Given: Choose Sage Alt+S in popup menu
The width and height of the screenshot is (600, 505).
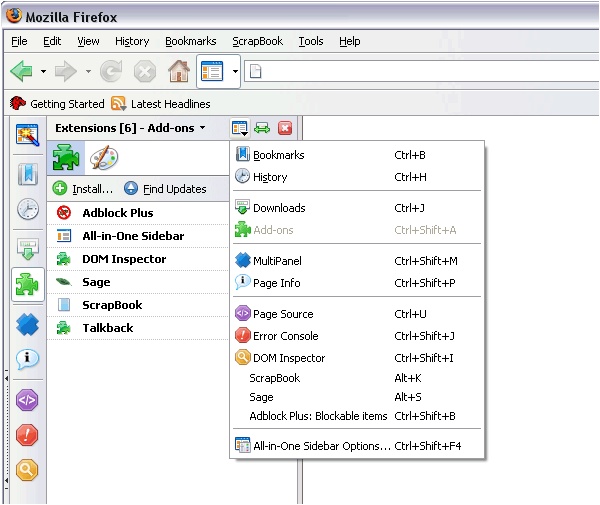Looking at the screenshot, I should pyautogui.click(x=357, y=397).
